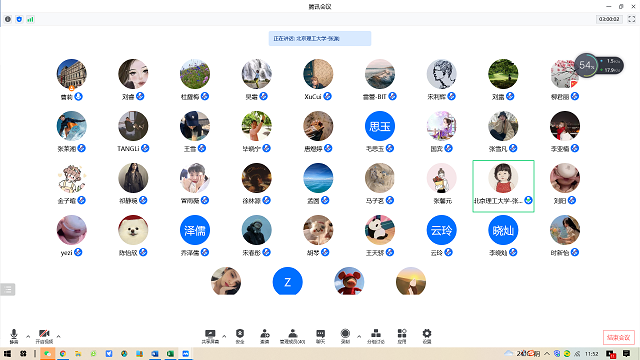Expand the arrow next to the video button
This screenshot has height=360, width=640.
pyautogui.click(x=58, y=337)
